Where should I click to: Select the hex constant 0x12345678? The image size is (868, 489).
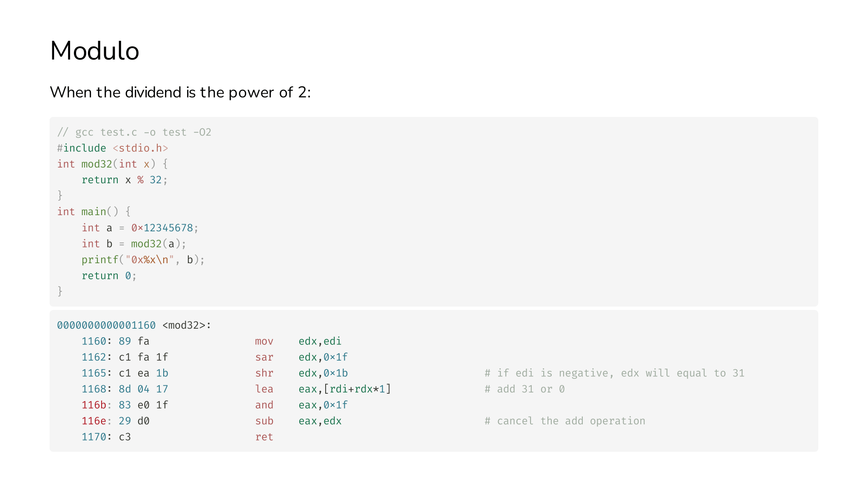[162, 228]
